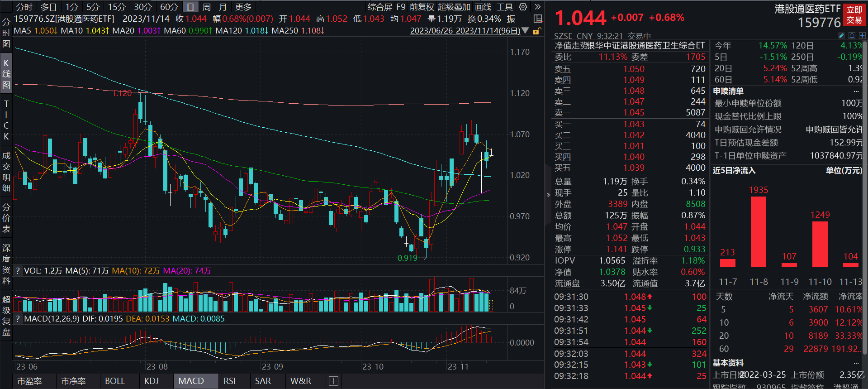Set a price alert with bell icon
This screenshot has height=389, width=868.
pyautogui.click(x=852, y=35)
